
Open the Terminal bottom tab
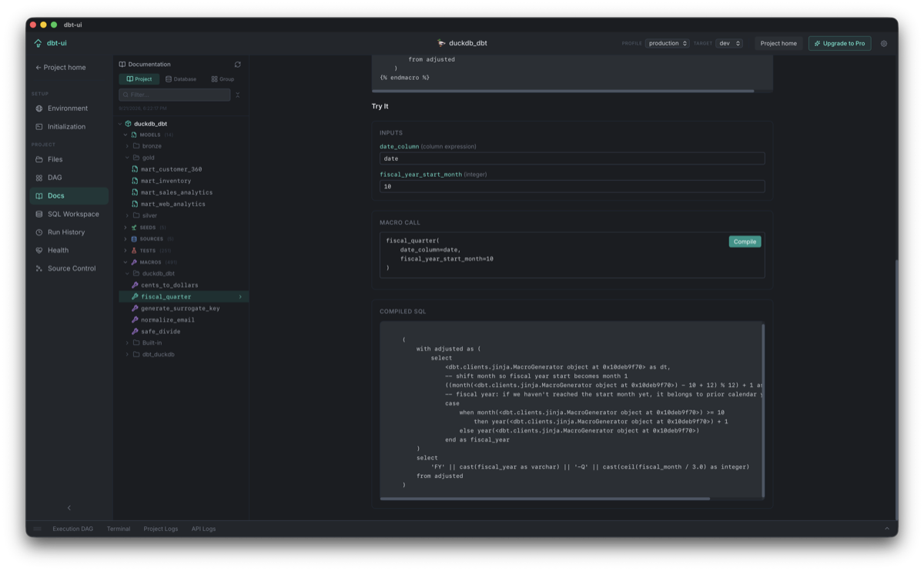[x=119, y=529]
